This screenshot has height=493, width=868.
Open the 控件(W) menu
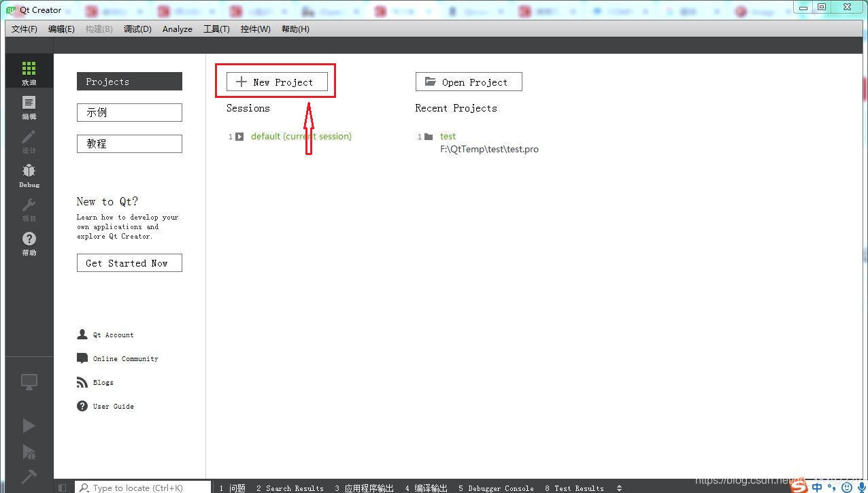[x=255, y=29]
